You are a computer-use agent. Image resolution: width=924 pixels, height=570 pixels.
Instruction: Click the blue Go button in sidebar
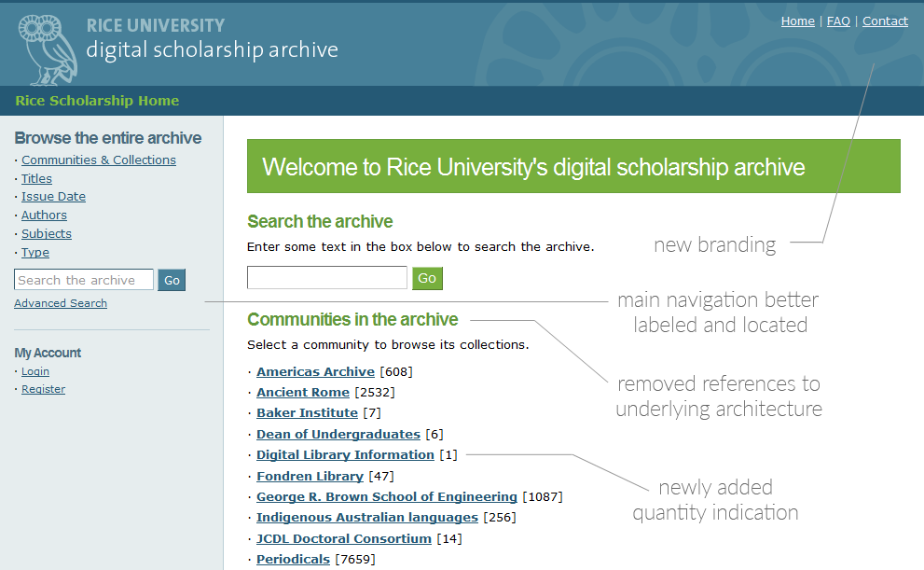coord(172,280)
